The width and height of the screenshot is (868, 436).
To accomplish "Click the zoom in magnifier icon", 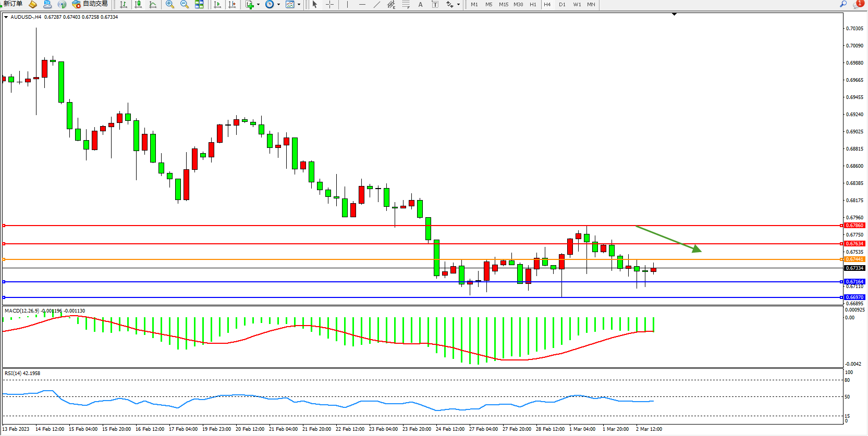I will [170, 4].
